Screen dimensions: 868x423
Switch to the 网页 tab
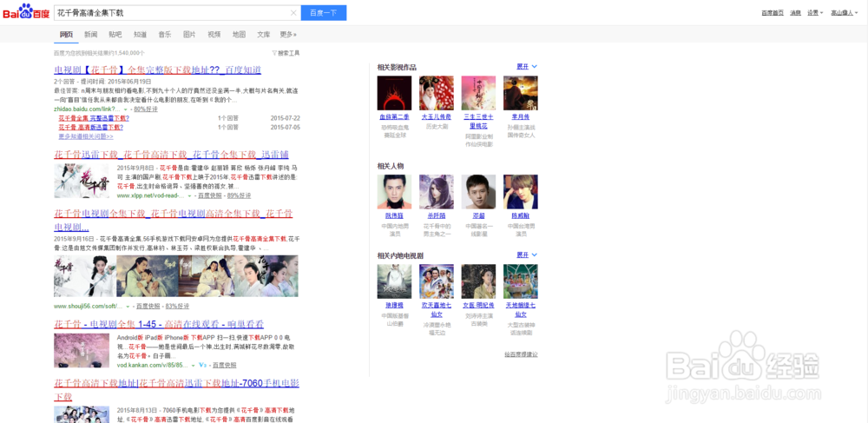(x=66, y=35)
